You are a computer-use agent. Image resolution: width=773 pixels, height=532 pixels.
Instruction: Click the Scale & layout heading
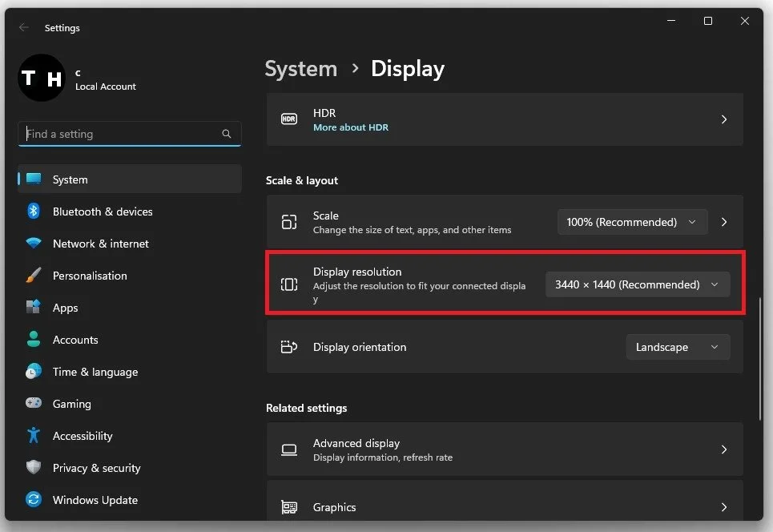coord(302,180)
